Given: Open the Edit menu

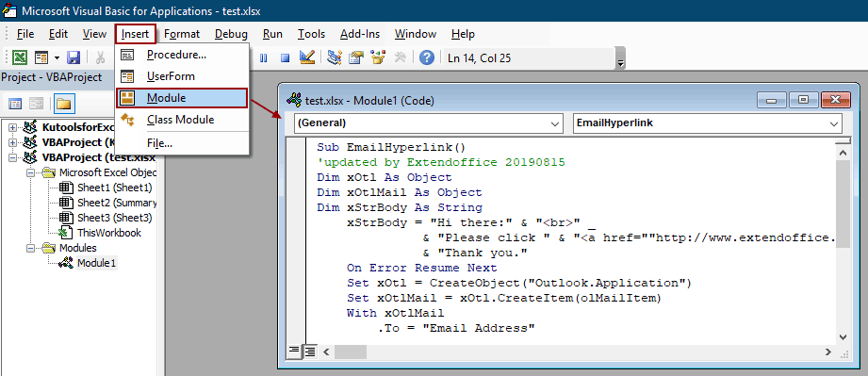Looking at the screenshot, I should (58, 34).
